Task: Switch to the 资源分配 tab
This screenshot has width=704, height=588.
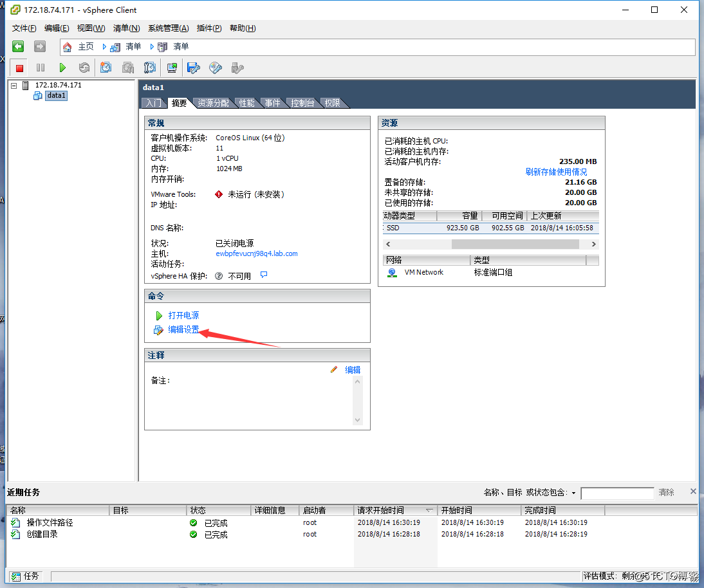Action: pos(213,103)
